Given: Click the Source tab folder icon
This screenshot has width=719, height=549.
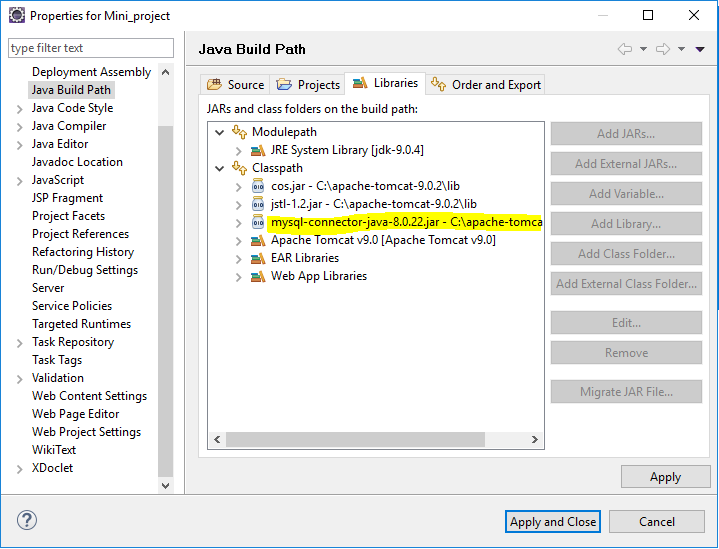Looking at the screenshot, I should coord(214,84).
